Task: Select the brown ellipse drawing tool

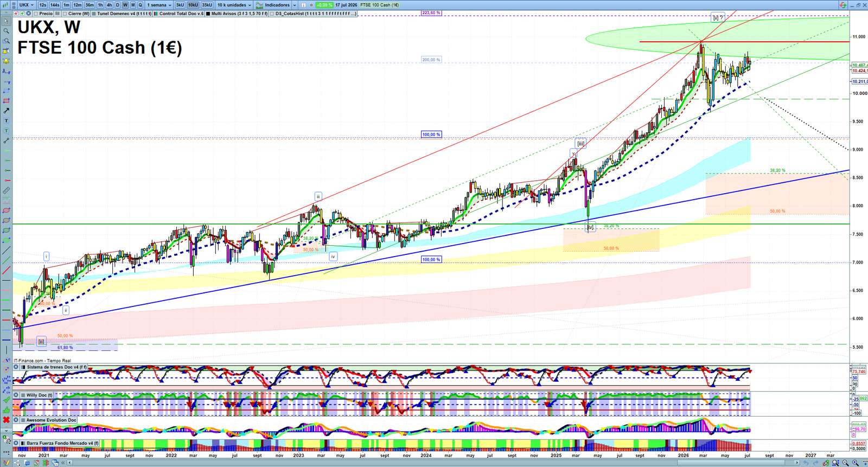Action: click(7, 220)
